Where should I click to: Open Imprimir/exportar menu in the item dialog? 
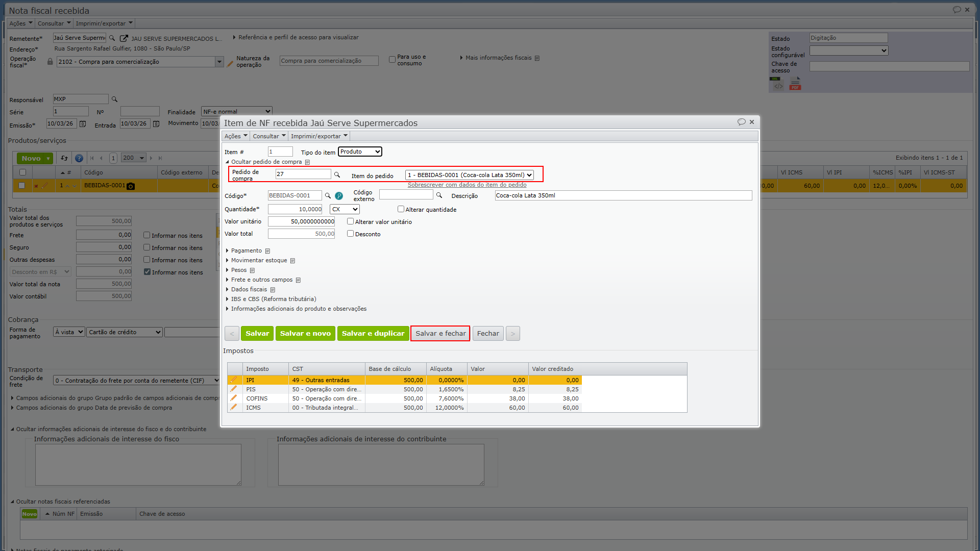pyautogui.click(x=319, y=136)
